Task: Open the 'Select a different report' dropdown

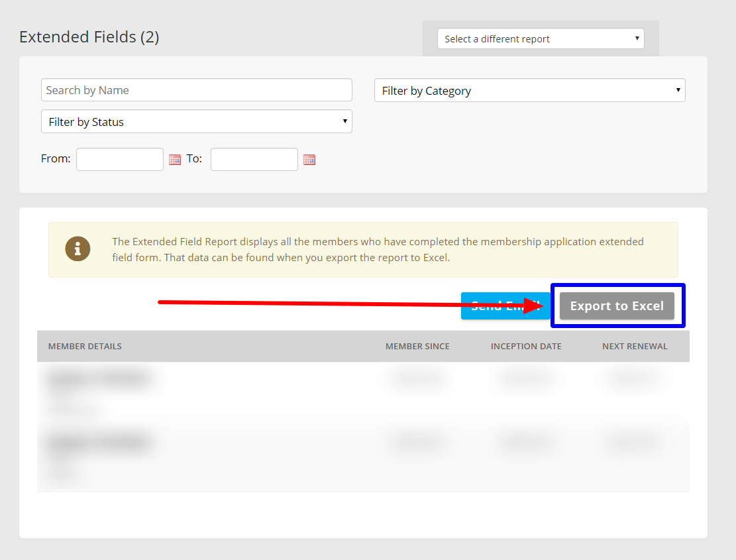Action: pos(541,39)
